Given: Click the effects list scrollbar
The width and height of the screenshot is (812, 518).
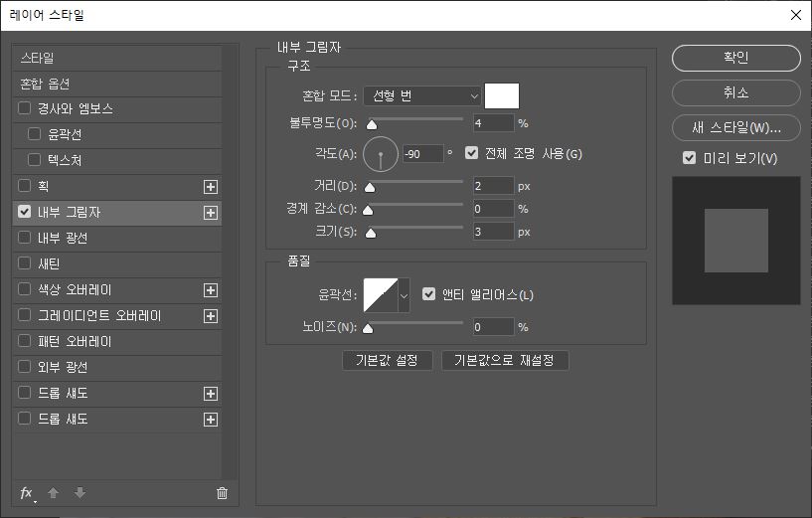Looking at the screenshot, I should pos(230,261).
